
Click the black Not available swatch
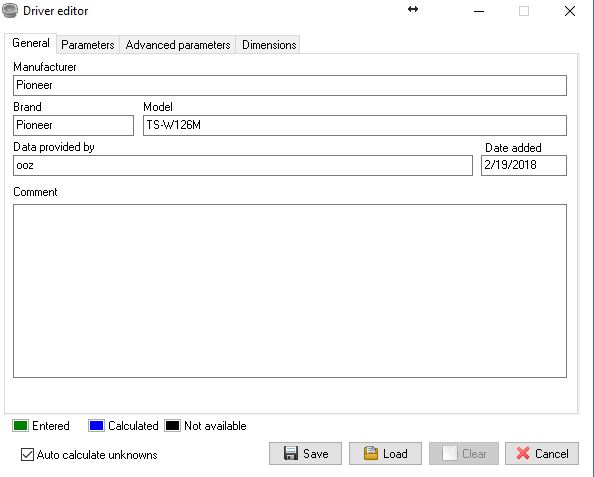point(172,426)
